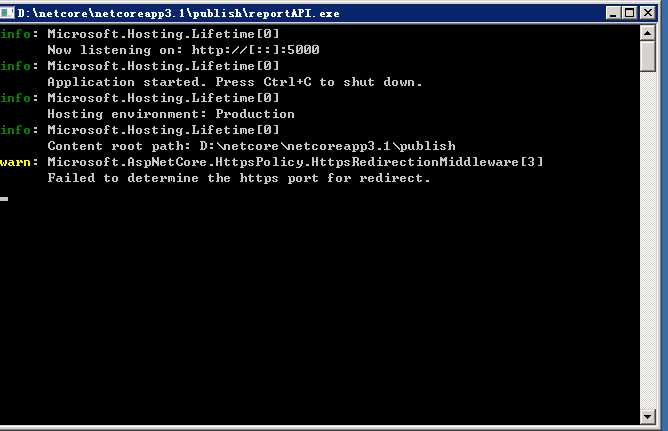Click the blinking console cursor
The image size is (668, 431).
click(x=5, y=199)
